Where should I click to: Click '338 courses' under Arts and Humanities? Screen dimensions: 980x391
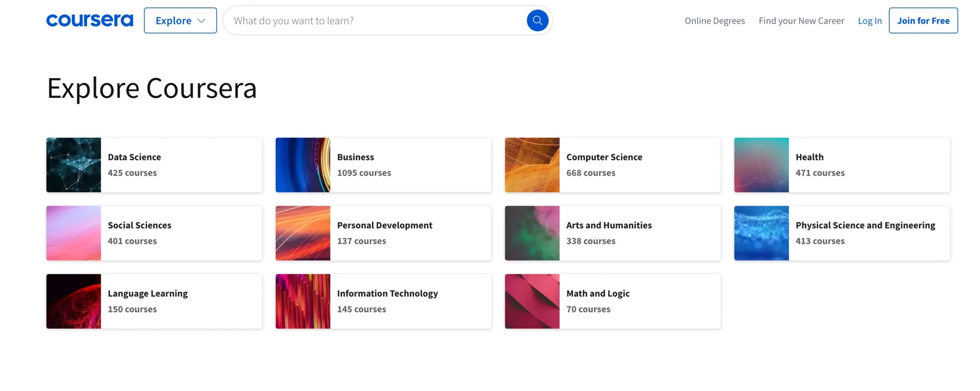coord(590,241)
